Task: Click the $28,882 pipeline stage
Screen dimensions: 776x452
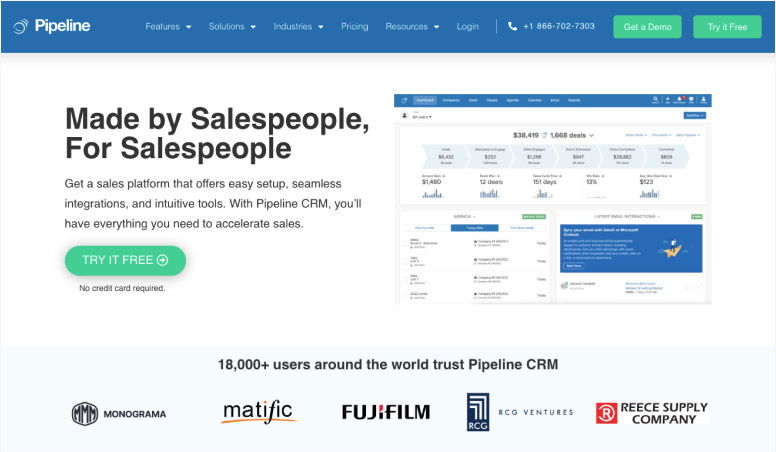Action: 622,157
